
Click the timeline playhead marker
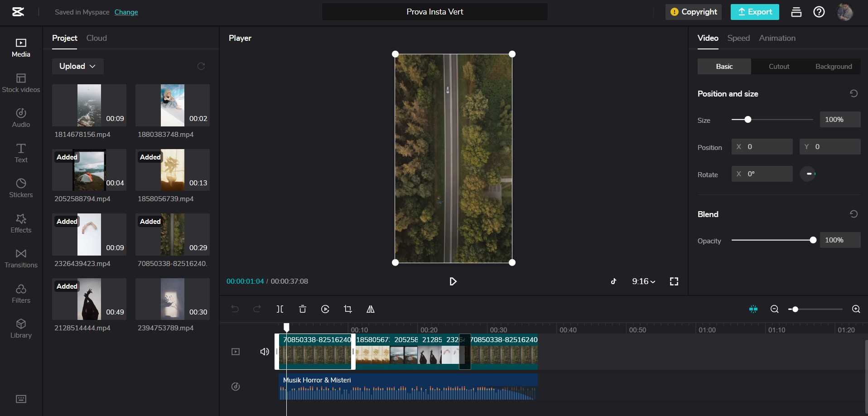(x=286, y=327)
